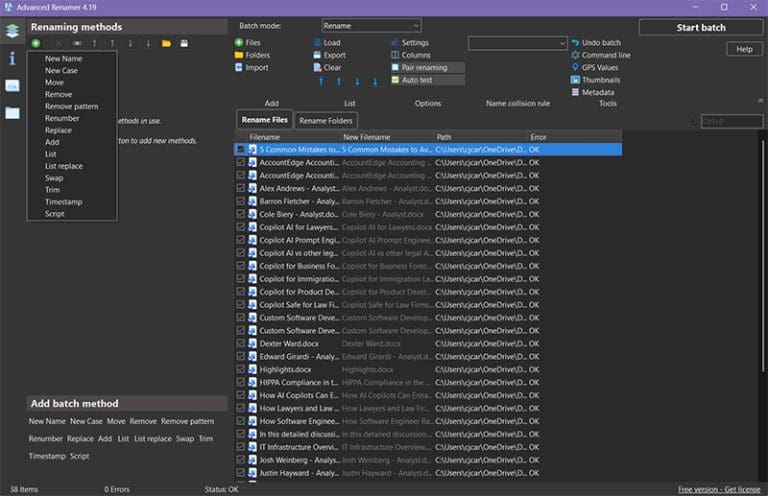
Task: Choose Remove pattern from the method menu
Action: (x=72, y=106)
